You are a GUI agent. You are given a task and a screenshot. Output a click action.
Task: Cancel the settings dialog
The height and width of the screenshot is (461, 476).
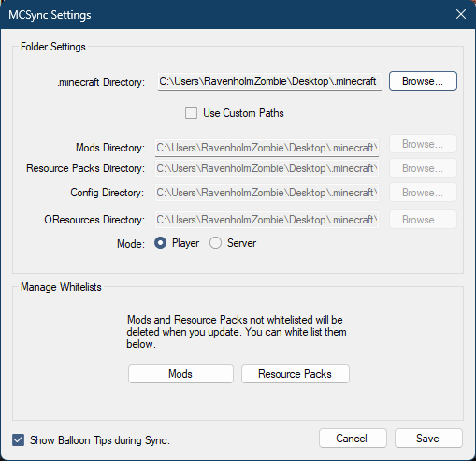click(x=353, y=439)
